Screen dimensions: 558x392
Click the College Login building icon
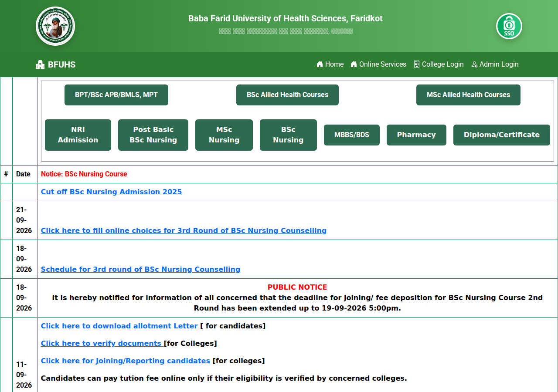click(x=417, y=64)
